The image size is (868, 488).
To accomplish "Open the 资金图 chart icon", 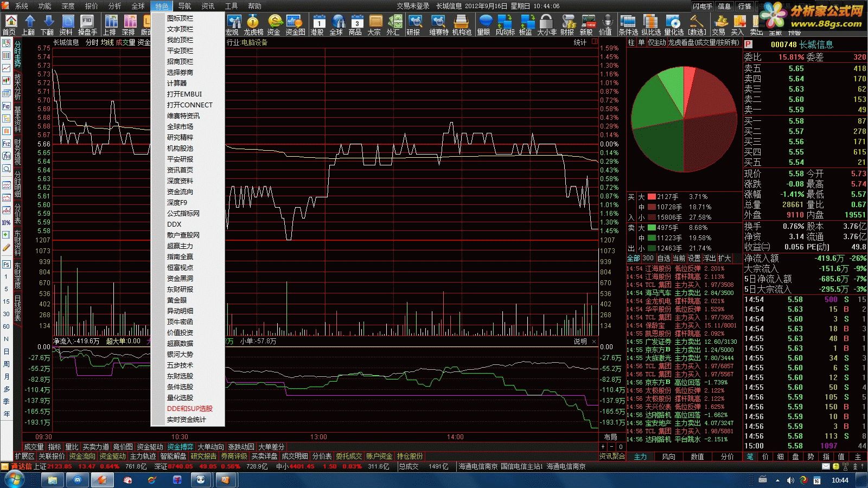I will tap(295, 25).
